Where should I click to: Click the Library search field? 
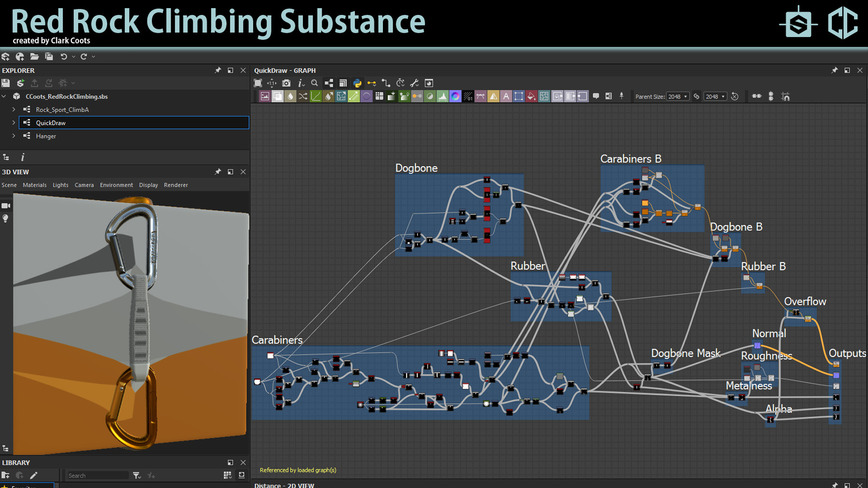click(98, 475)
